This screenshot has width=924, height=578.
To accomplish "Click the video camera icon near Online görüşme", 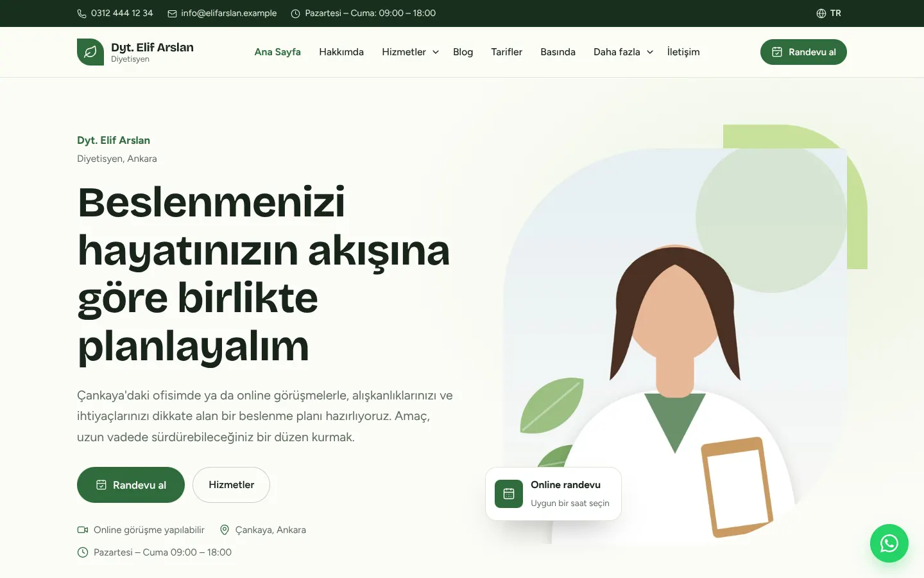I will tap(83, 530).
